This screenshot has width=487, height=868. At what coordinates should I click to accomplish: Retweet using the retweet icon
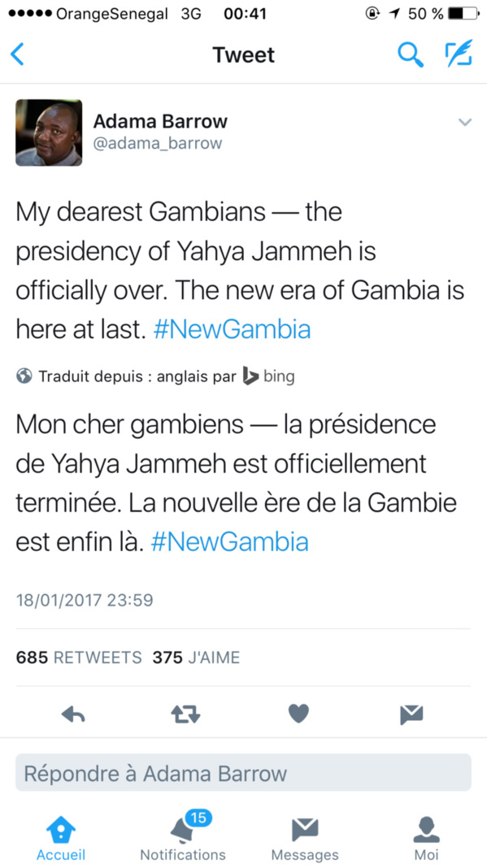[185, 714]
